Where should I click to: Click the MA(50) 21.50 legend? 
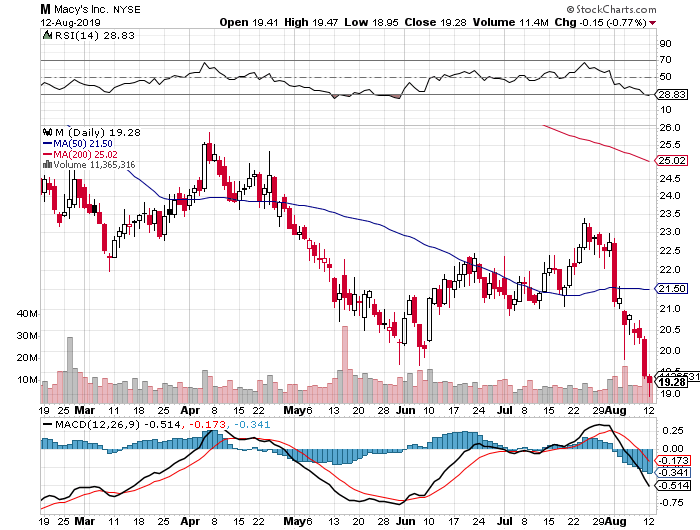[x=78, y=143]
